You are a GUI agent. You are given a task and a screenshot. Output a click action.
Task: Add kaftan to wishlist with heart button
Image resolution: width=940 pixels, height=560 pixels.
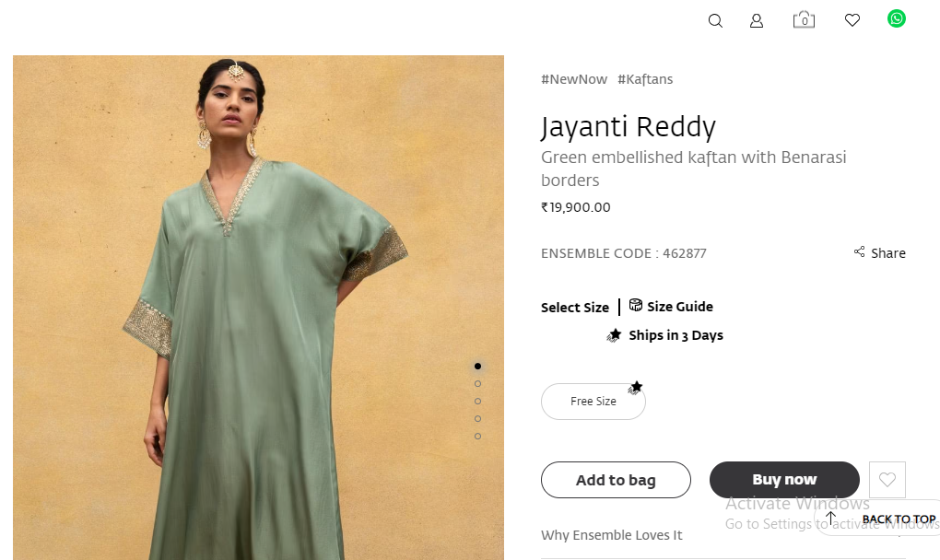(887, 480)
